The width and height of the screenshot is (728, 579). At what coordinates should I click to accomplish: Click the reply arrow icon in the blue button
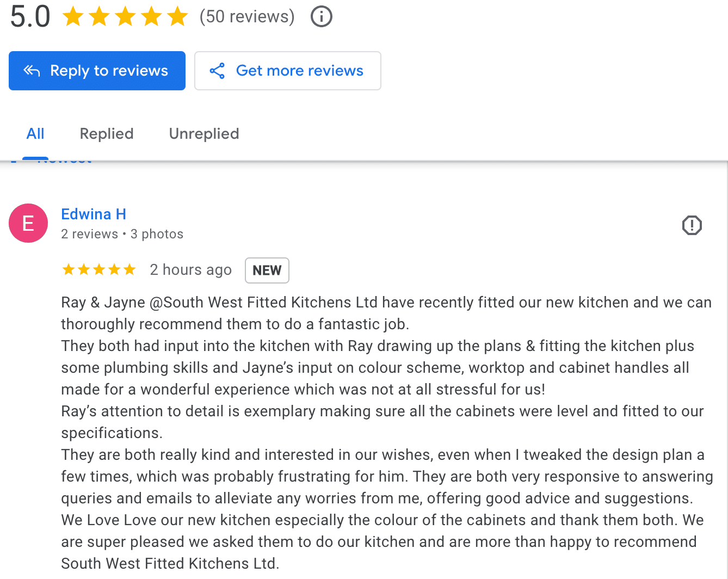coord(32,70)
